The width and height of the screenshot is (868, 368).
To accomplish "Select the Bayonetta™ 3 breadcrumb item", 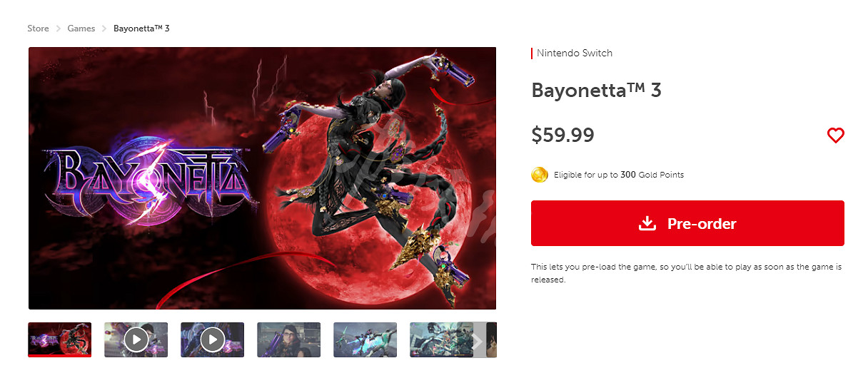I will pyautogui.click(x=141, y=29).
